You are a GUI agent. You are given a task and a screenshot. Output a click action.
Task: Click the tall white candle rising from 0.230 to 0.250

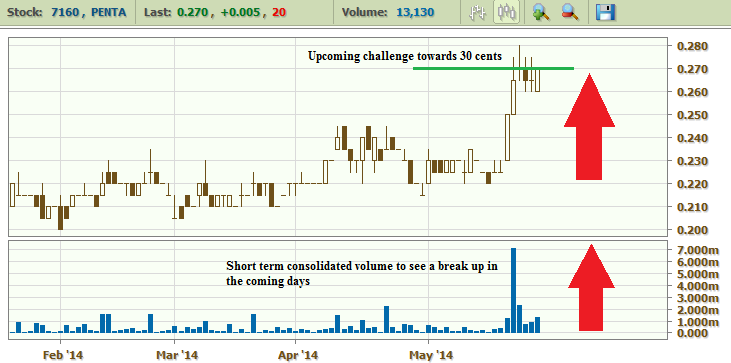pyautogui.click(x=507, y=138)
